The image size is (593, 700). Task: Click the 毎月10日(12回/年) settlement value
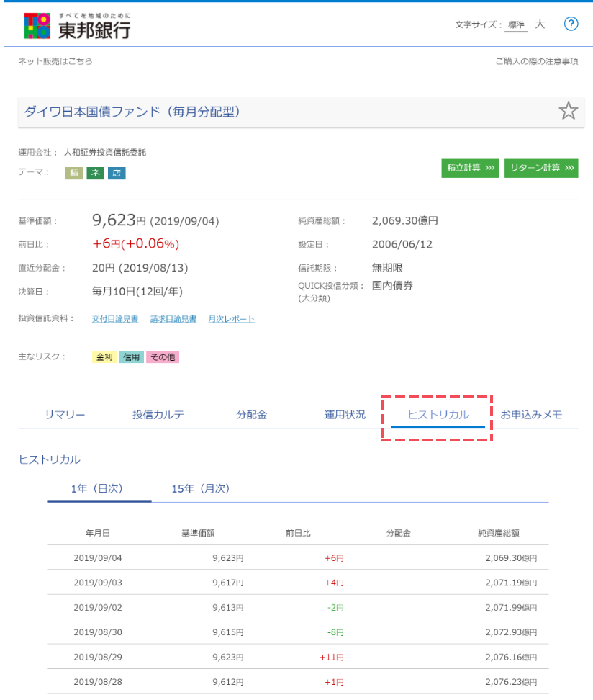[137, 292]
